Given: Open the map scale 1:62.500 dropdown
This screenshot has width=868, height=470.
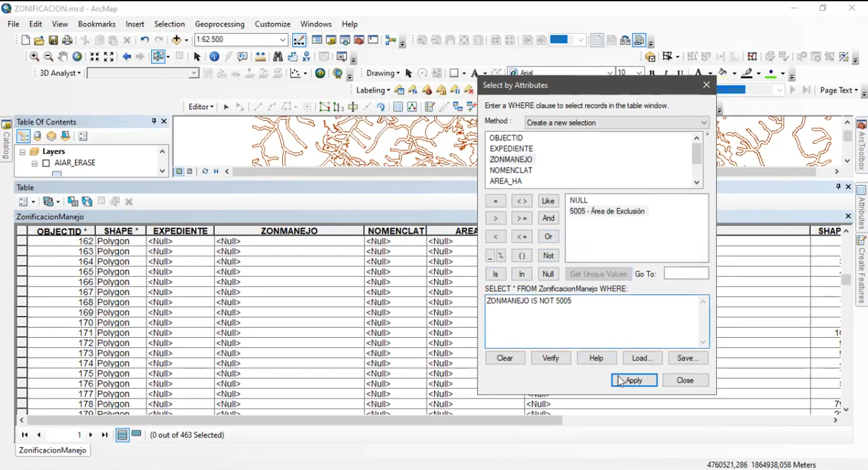Looking at the screenshot, I should pyautogui.click(x=282, y=40).
